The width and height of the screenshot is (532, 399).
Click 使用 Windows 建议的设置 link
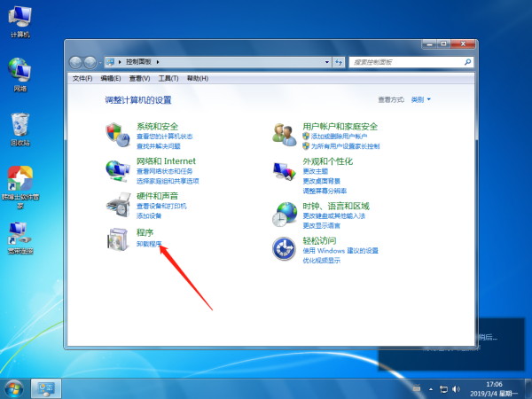coord(340,251)
